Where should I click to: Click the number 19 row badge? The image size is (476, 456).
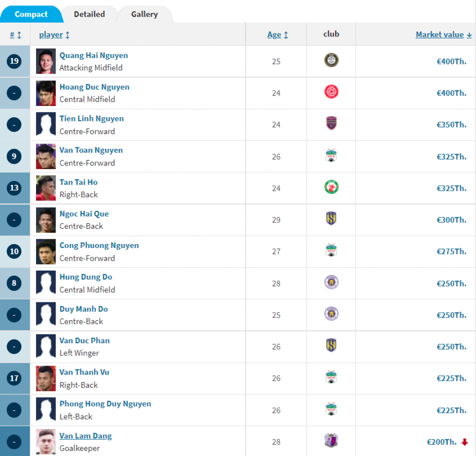tap(14, 61)
